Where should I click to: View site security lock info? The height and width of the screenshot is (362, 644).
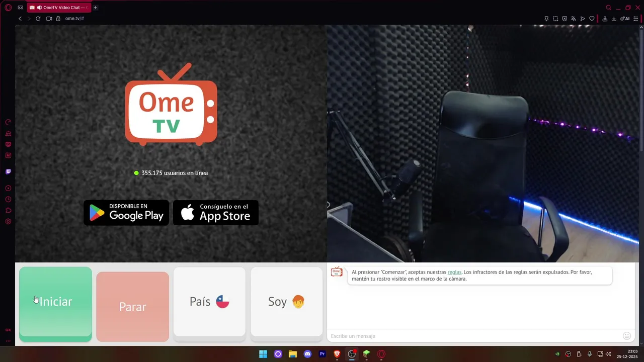[58, 19]
